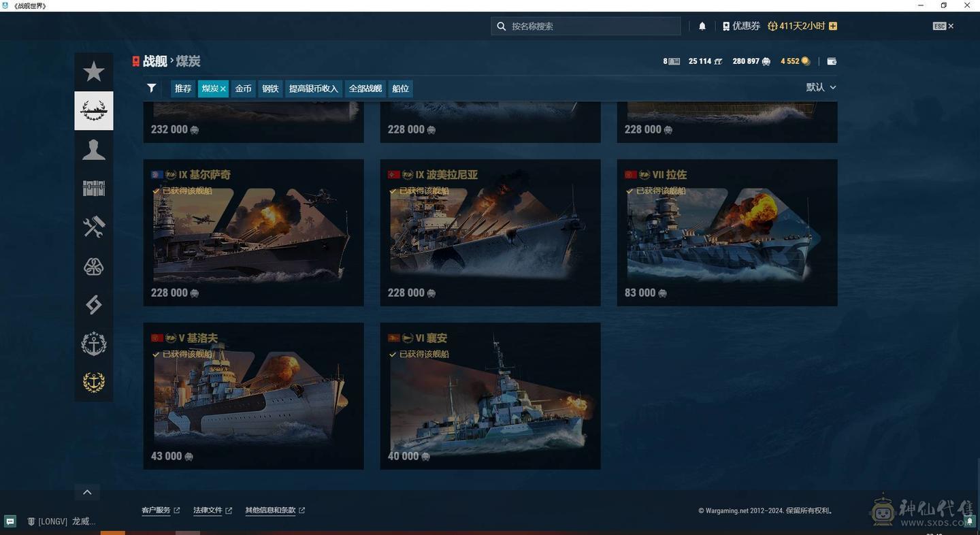The width and height of the screenshot is (980, 535).
Task: Click the steel balance 25 114
Action: click(705, 61)
